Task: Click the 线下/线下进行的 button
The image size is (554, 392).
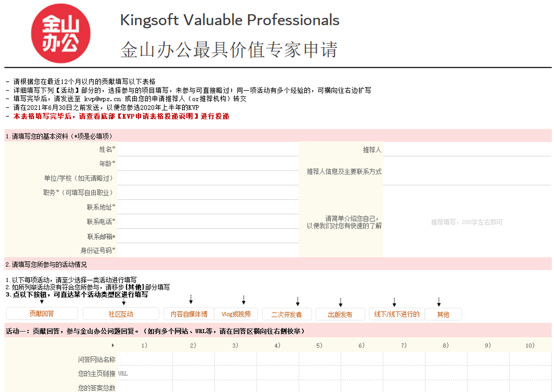Action: tap(396, 314)
